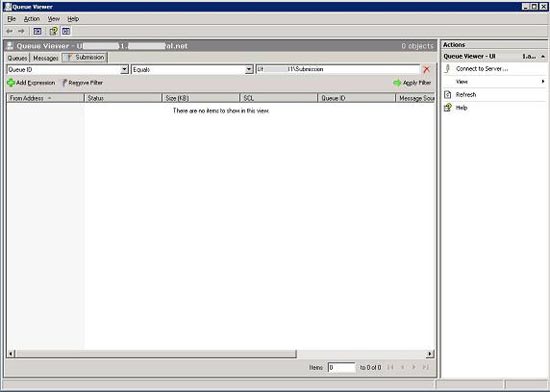
Task: Delete filter expression with red X
Action: [x=427, y=69]
